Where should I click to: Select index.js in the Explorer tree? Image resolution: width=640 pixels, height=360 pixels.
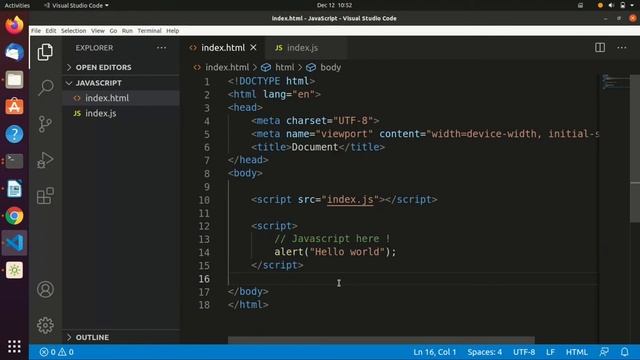tap(121, 113)
